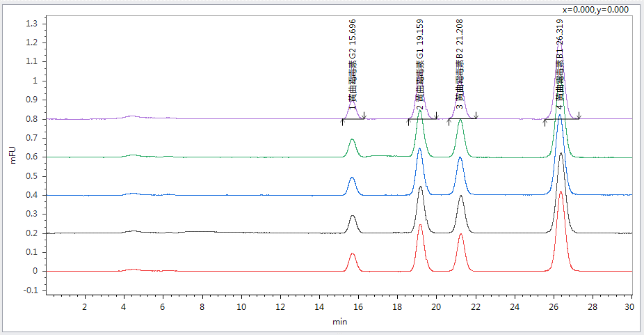644x335 pixels.
Task: Click the green trace's G2 peak
Action: 353,140
